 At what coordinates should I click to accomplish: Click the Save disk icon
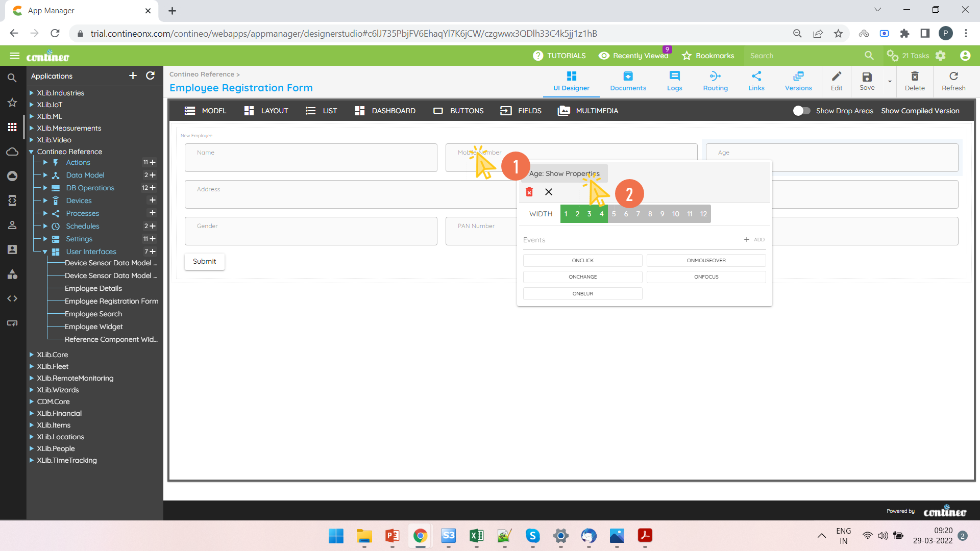coord(867,78)
